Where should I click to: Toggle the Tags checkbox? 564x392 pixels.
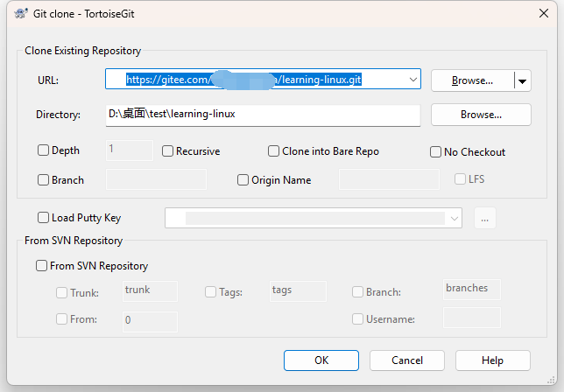tap(210, 291)
